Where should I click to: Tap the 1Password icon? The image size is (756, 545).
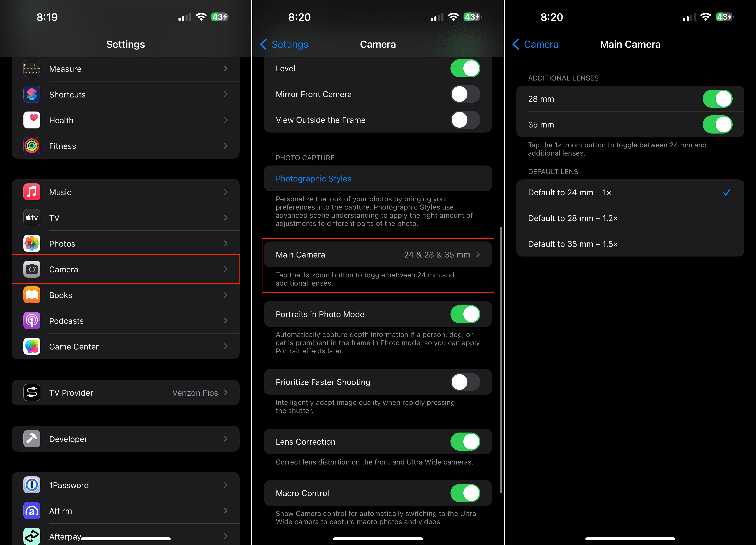click(32, 485)
